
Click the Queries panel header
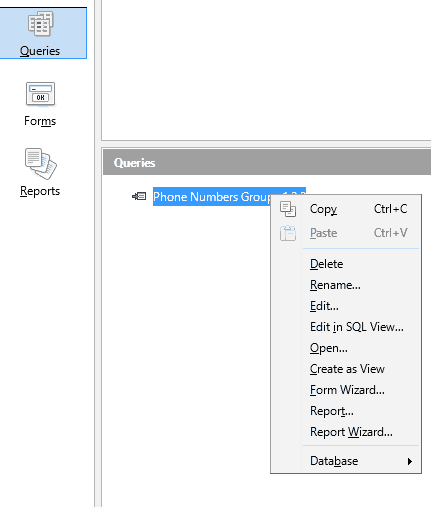point(267,162)
